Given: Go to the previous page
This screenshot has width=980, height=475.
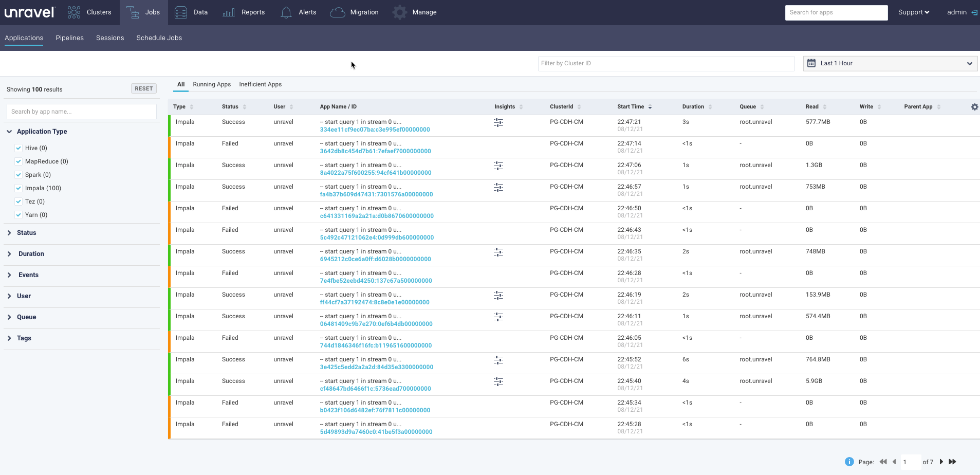Looking at the screenshot, I should pyautogui.click(x=894, y=462).
